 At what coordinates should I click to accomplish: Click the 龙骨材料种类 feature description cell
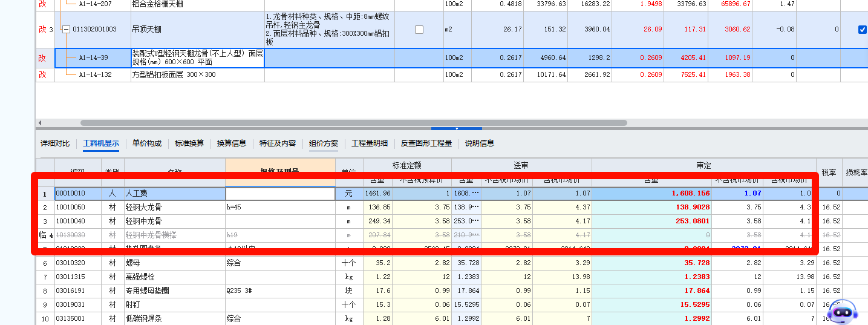(330, 29)
